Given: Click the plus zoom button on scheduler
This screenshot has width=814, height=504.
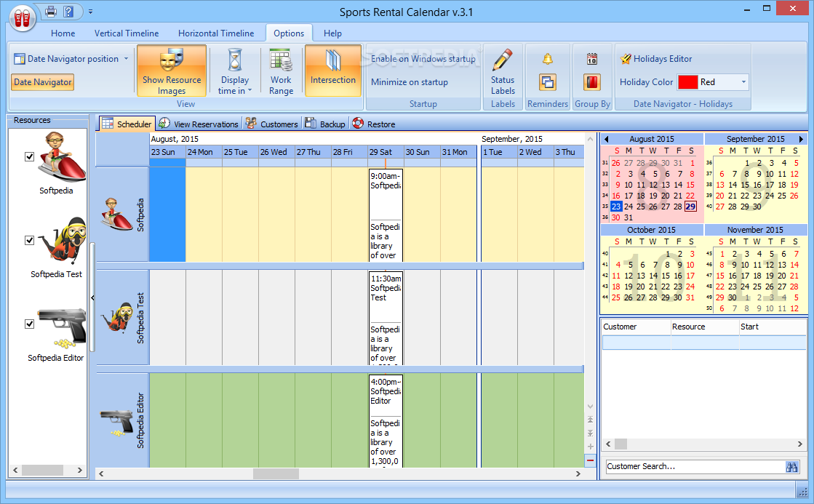Looking at the screenshot, I should [x=590, y=447].
